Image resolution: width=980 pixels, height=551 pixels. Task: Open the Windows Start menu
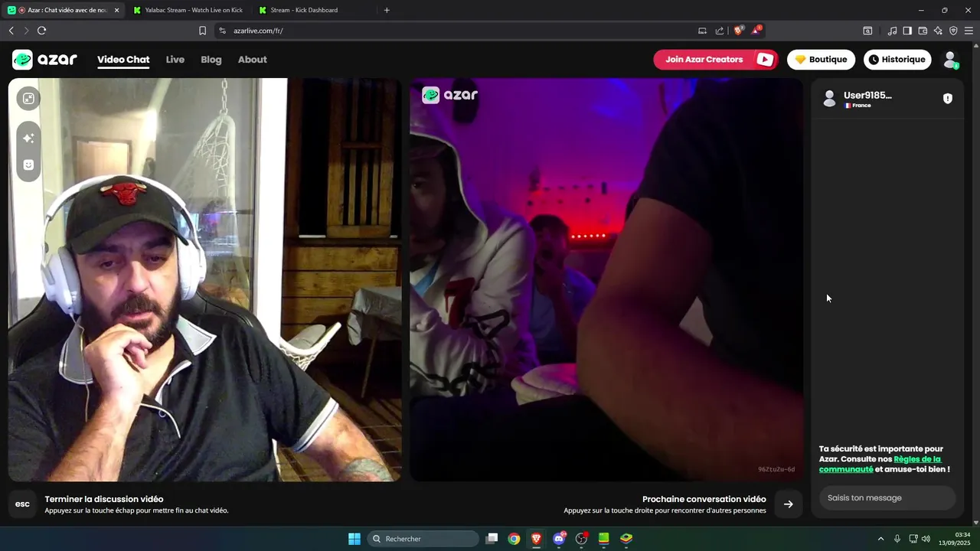(x=354, y=539)
